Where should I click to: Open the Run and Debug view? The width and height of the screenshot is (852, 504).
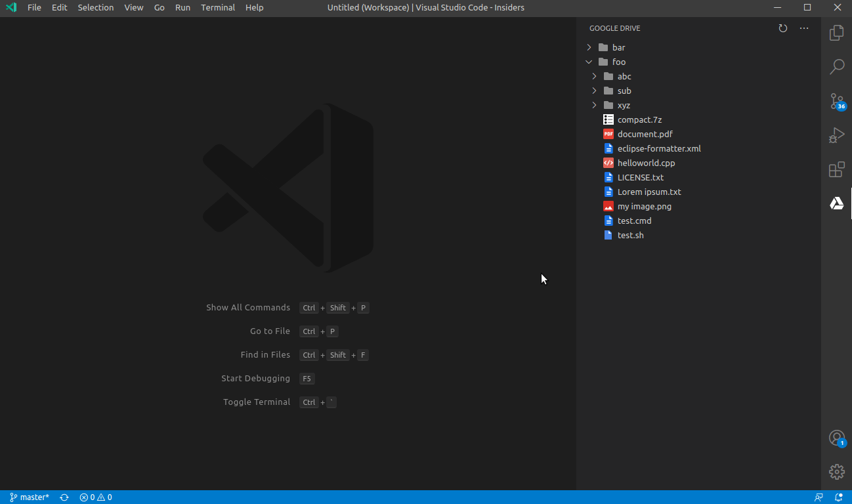click(836, 136)
